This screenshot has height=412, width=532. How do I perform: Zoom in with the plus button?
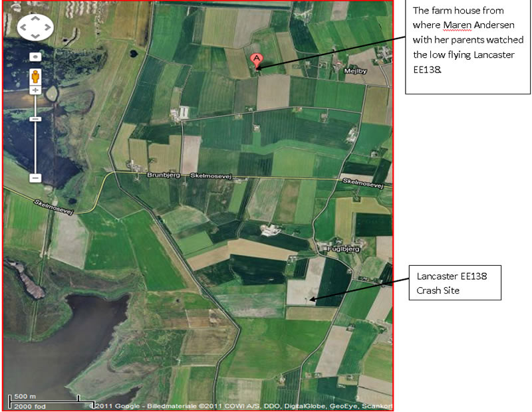[35, 90]
